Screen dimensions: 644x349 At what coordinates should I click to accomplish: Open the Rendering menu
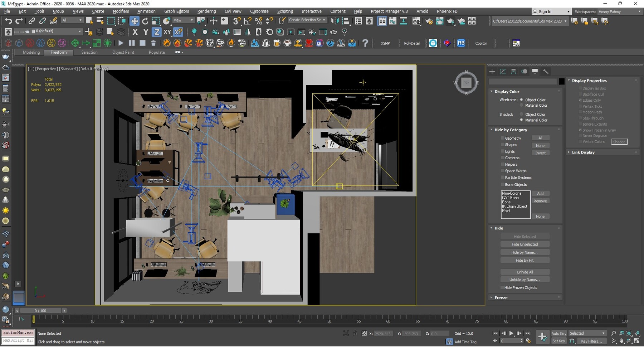coord(206,11)
